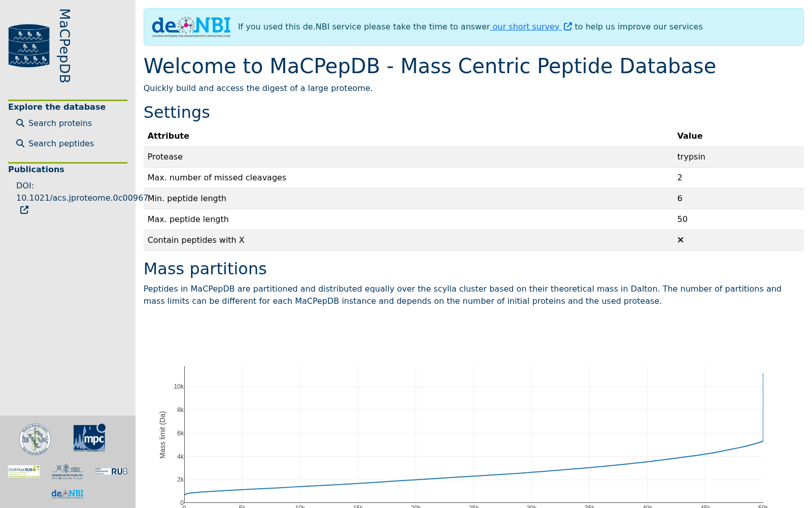Open the Search proteins page
The width and height of the screenshot is (812, 508).
point(60,123)
